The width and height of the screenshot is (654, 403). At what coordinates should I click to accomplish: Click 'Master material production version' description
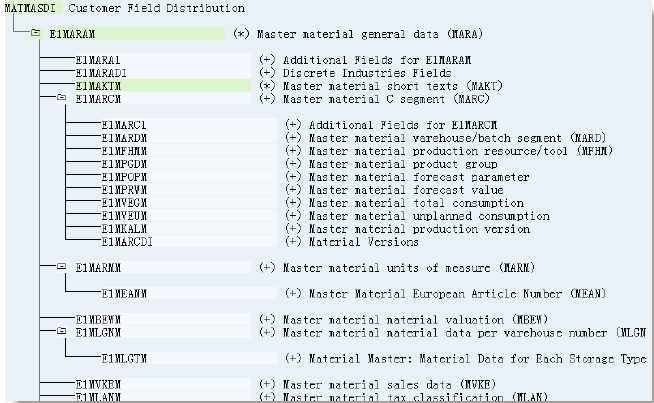419,228
